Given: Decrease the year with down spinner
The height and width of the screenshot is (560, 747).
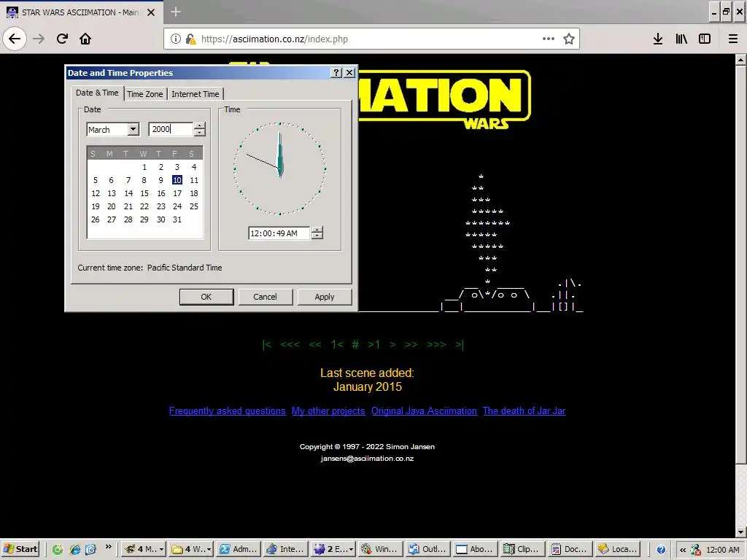Looking at the screenshot, I should pos(200,133).
